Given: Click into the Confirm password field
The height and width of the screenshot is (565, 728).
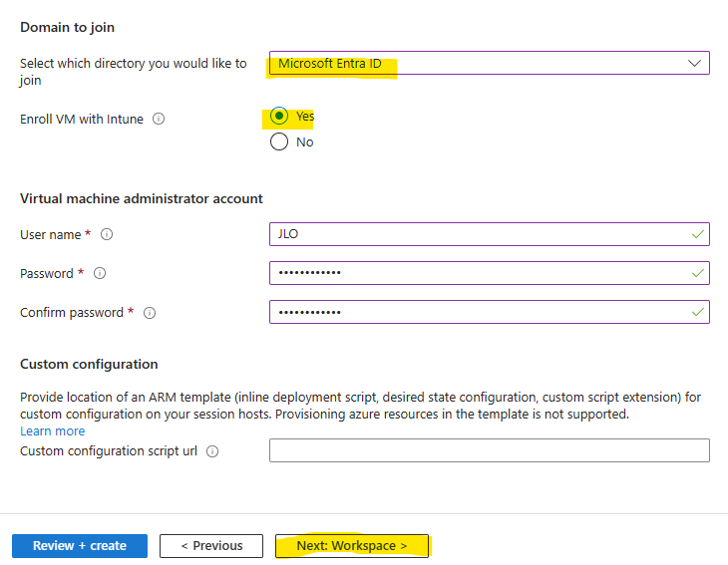Looking at the screenshot, I should pos(490,312).
